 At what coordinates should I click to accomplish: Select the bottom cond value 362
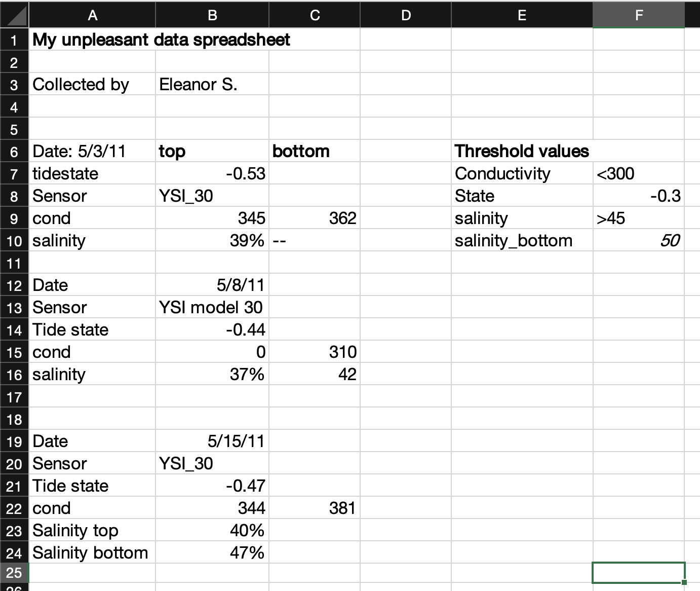(x=314, y=218)
